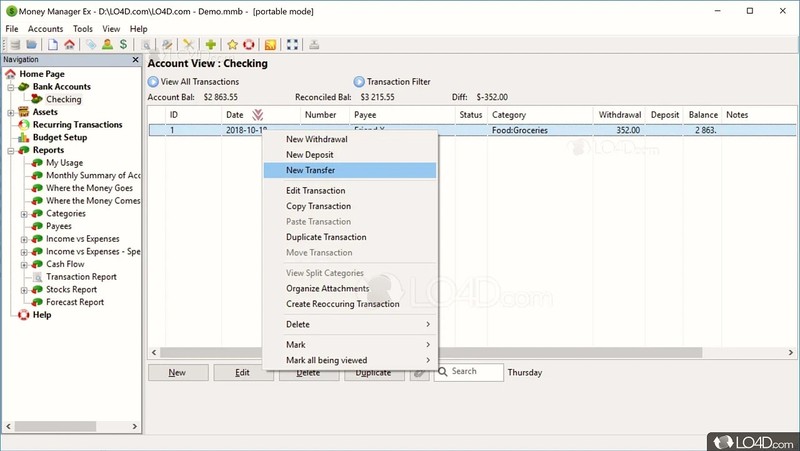Open the currency dollar sign icon
Image resolution: width=800 pixels, height=451 pixels.
coord(123,45)
